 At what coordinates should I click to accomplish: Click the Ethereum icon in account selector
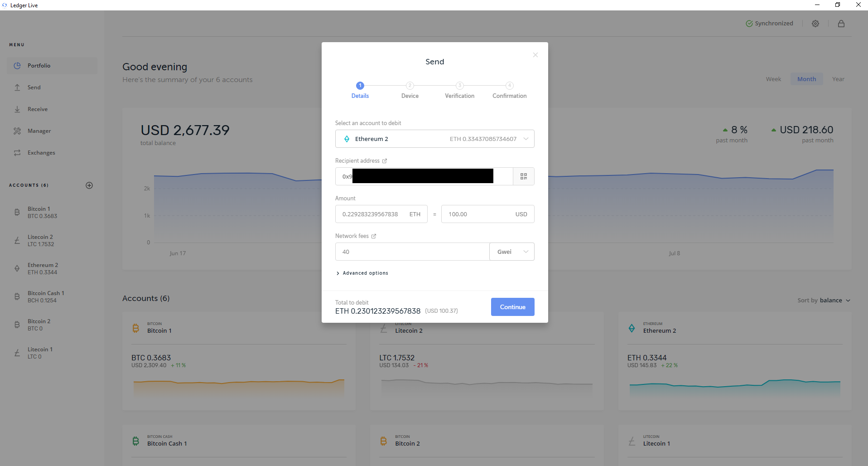pyautogui.click(x=347, y=139)
